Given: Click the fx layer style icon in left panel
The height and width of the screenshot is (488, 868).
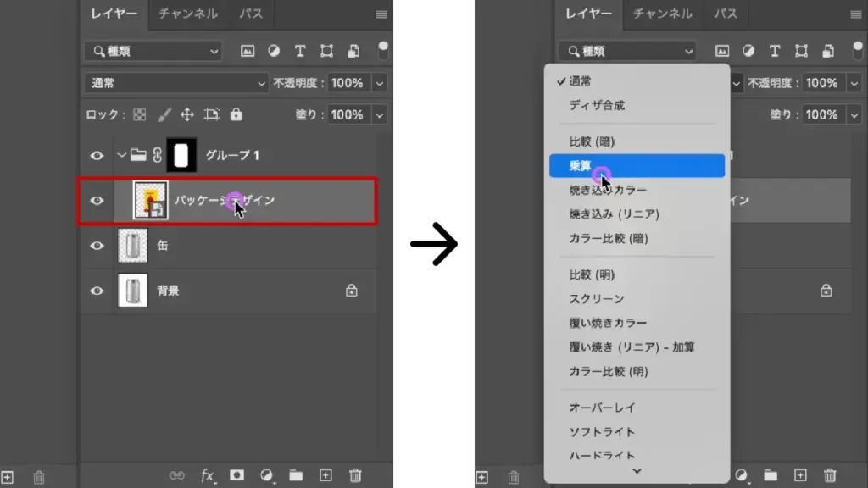Looking at the screenshot, I should click(208, 475).
